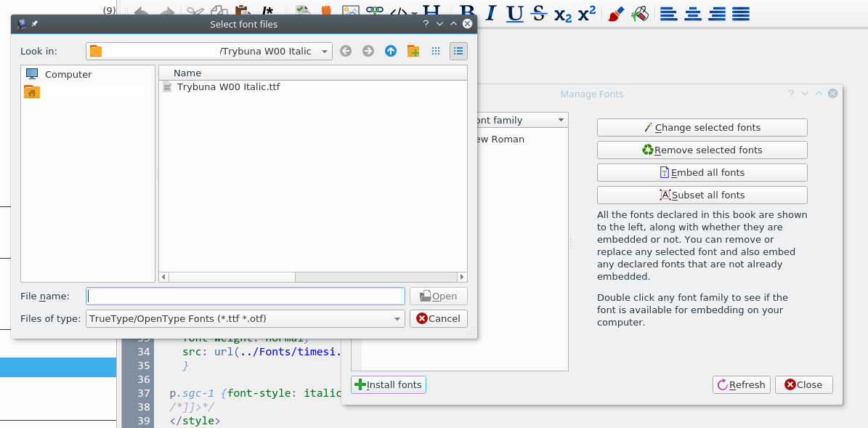Click the Name column header
This screenshot has width=868, height=428.
[x=187, y=73]
